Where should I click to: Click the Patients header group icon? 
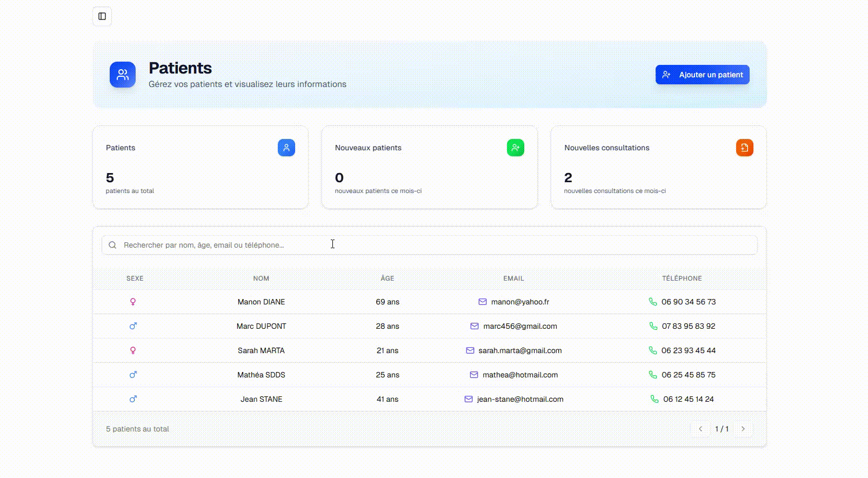(123, 75)
